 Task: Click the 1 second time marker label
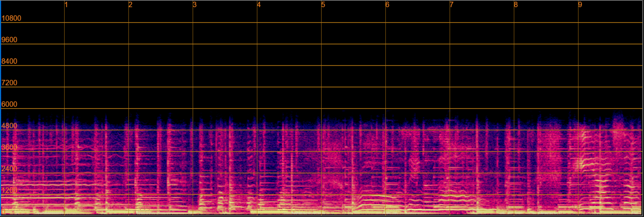pos(66,5)
